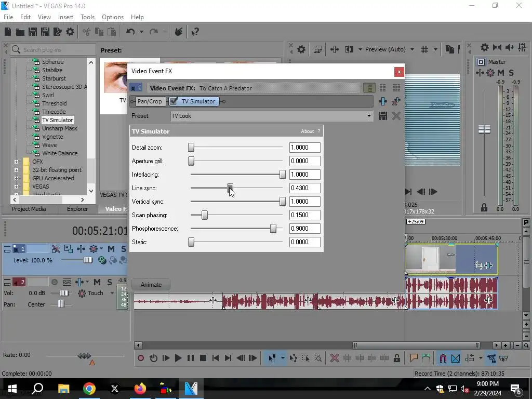Image resolution: width=532 pixels, height=399 pixels.
Task: Click the Pan/Crop button in FX chain
Action: [x=150, y=101]
